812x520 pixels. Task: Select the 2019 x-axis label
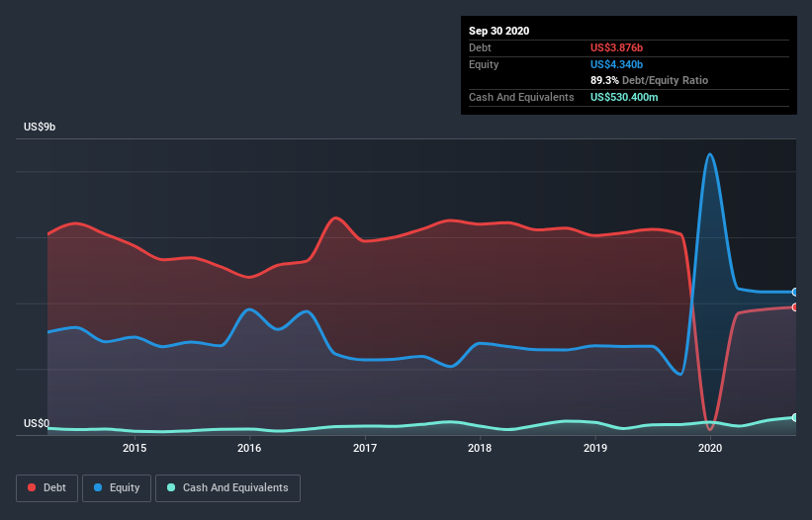[595, 448]
